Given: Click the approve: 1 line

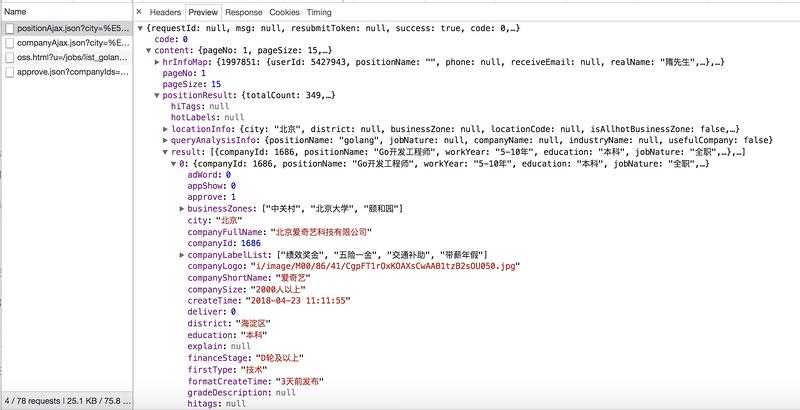Looking at the screenshot, I should (x=212, y=197).
